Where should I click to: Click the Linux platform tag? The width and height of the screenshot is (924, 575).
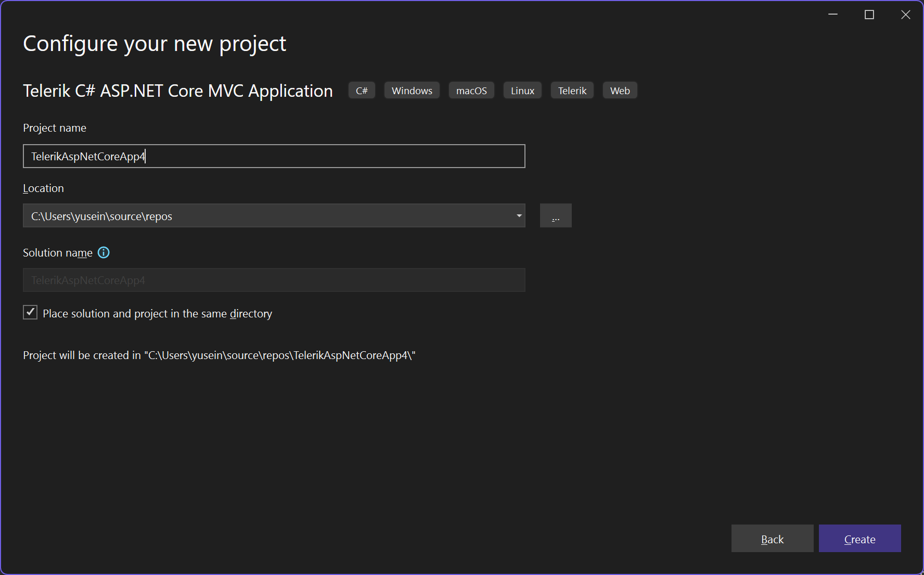tap(522, 91)
